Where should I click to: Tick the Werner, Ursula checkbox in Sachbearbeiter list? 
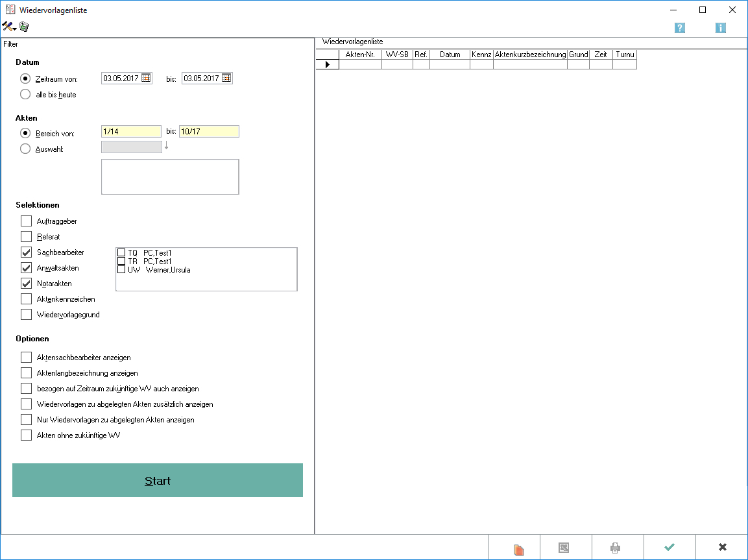click(x=121, y=269)
